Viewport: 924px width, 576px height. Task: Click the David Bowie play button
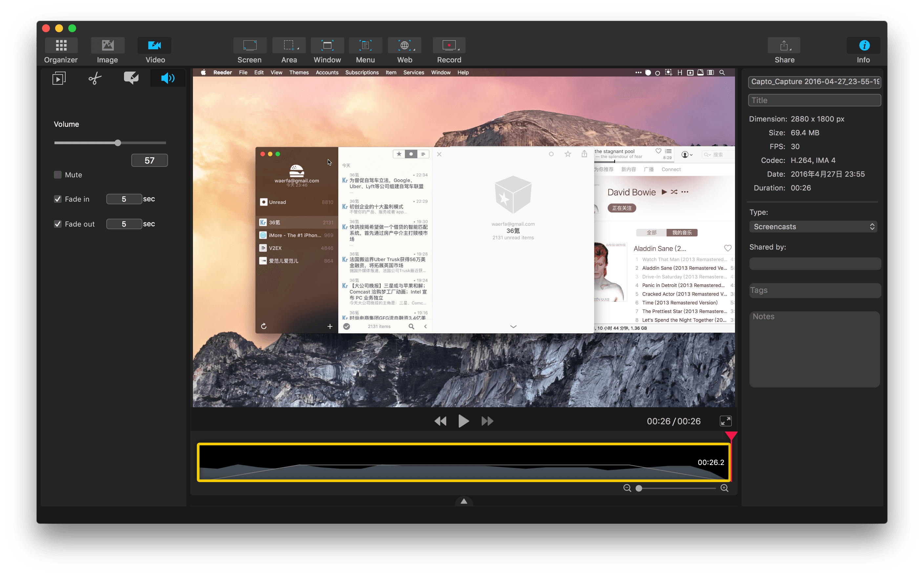click(664, 192)
